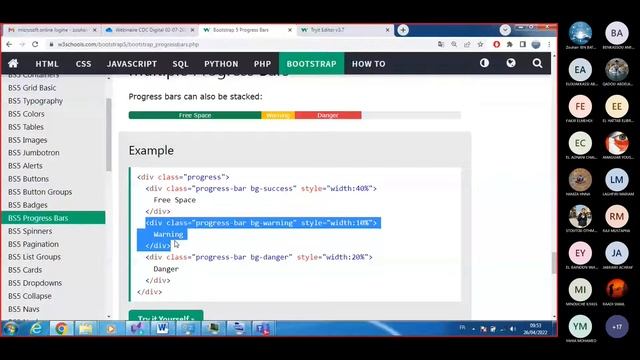Open the Chrome profile avatar
The image size is (640, 360).
click(x=536, y=44)
